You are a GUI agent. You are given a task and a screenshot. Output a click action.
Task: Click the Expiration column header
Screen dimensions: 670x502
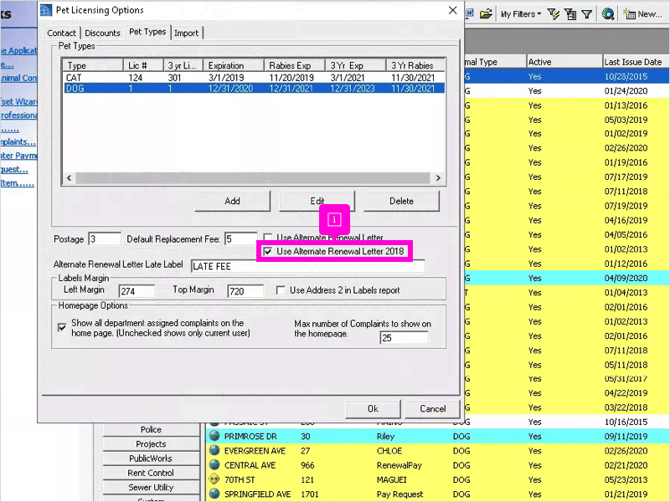click(x=233, y=65)
